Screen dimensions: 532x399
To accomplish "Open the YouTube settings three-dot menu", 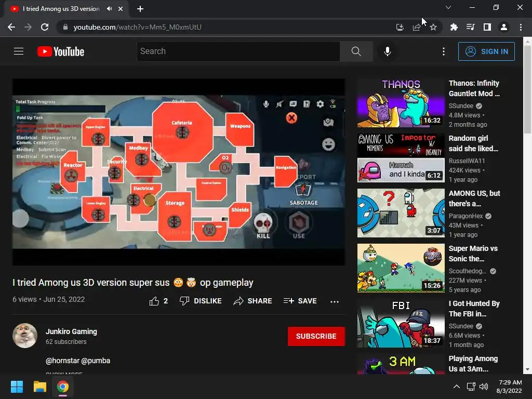I will point(444,51).
